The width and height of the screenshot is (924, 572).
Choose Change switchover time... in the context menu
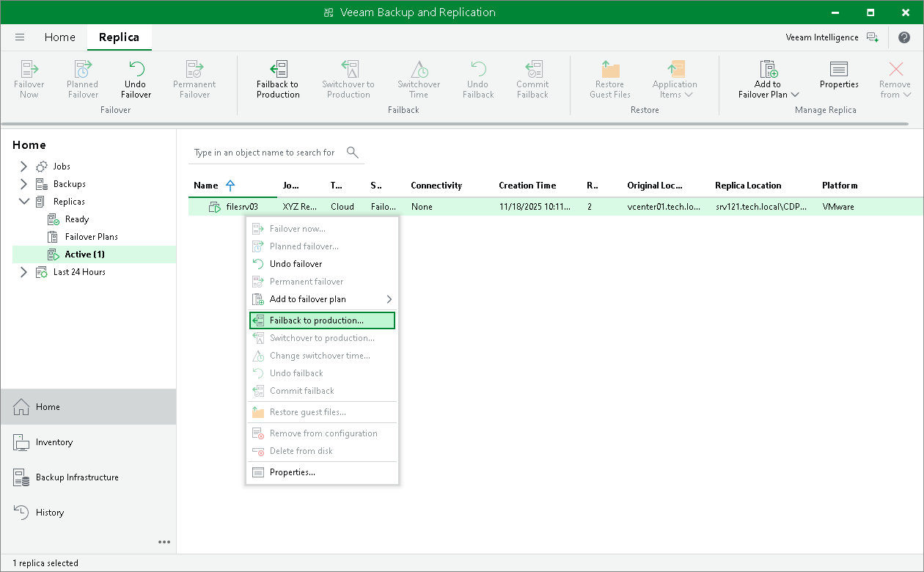322,356
